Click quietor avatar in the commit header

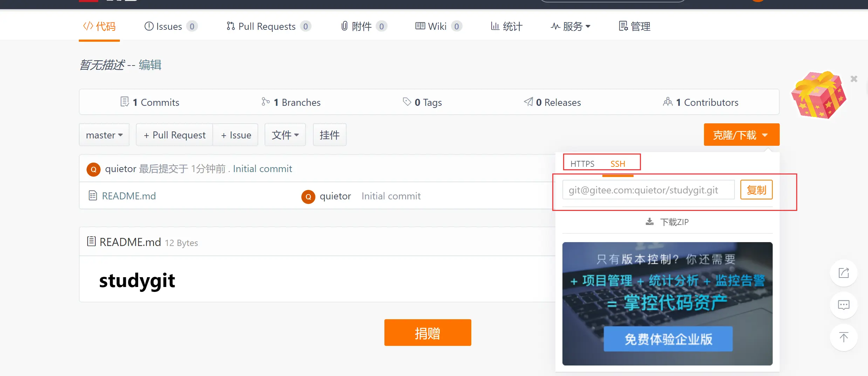pyautogui.click(x=94, y=169)
